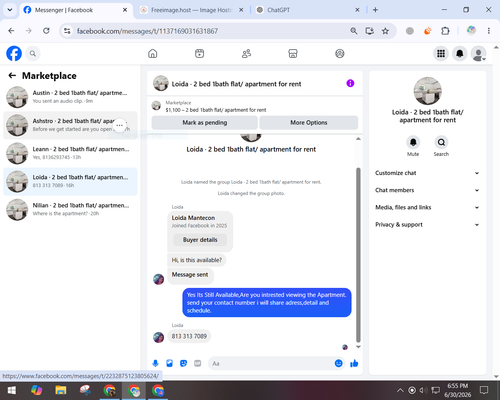This screenshot has width=500, height=400.
Task: Open the Facebook notifications bell
Action: pos(460,53)
